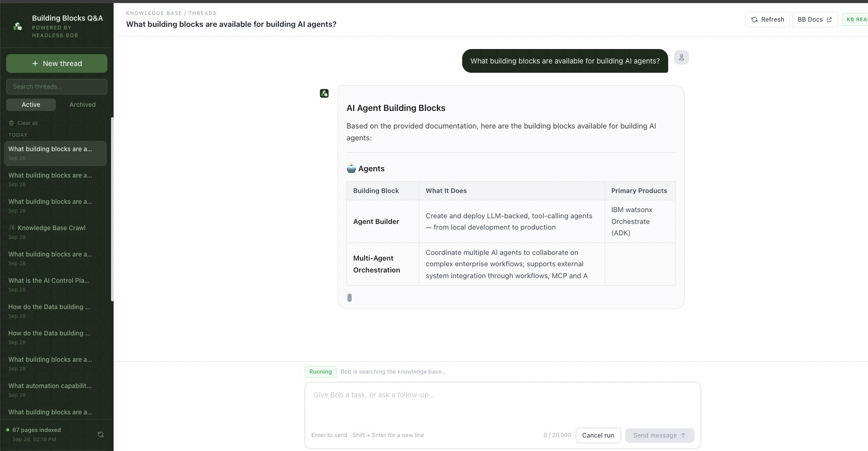Click the 'Building Block' column header
Image resolution: width=868 pixels, height=451 pixels.
click(x=383, y=191)
